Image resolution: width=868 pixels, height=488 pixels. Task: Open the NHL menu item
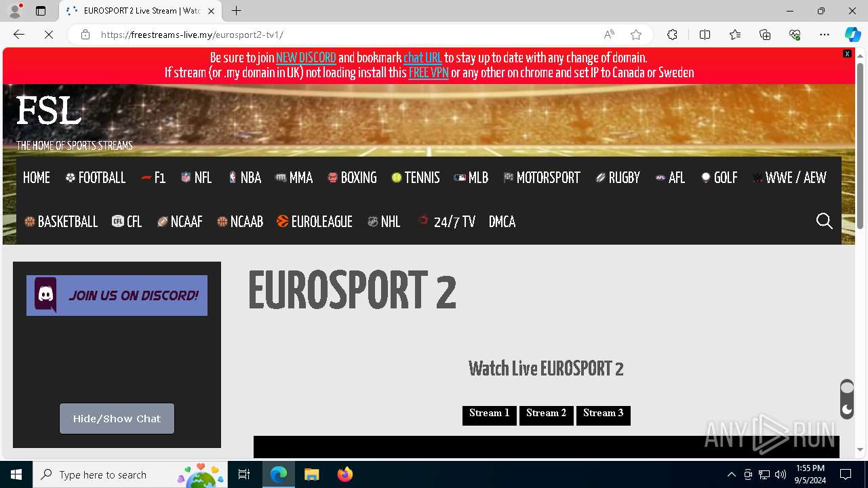(x=384, y=222)
